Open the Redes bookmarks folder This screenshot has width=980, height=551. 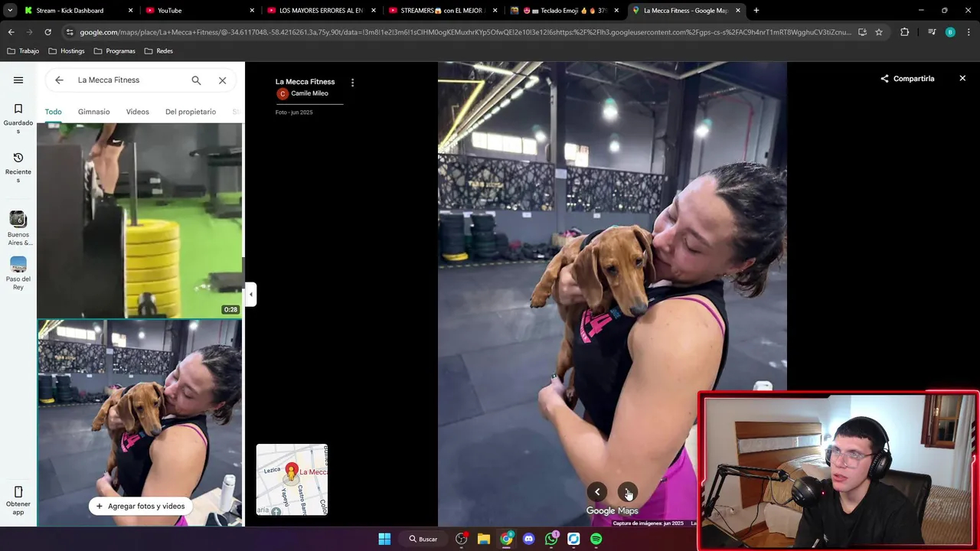158,51
